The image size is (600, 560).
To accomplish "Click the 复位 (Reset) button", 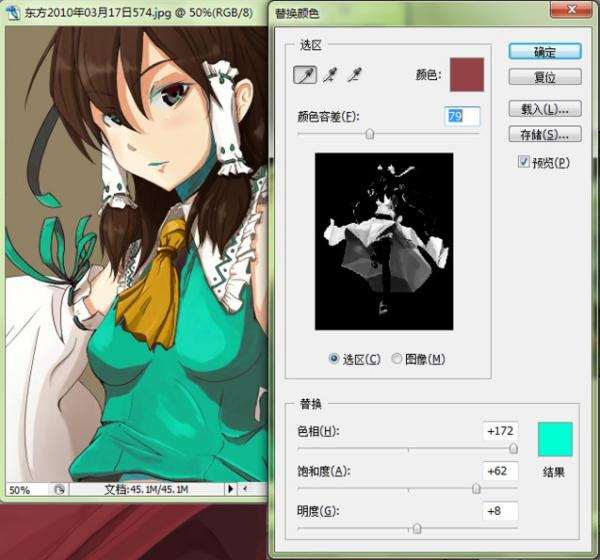I will (x=545, y=77).
